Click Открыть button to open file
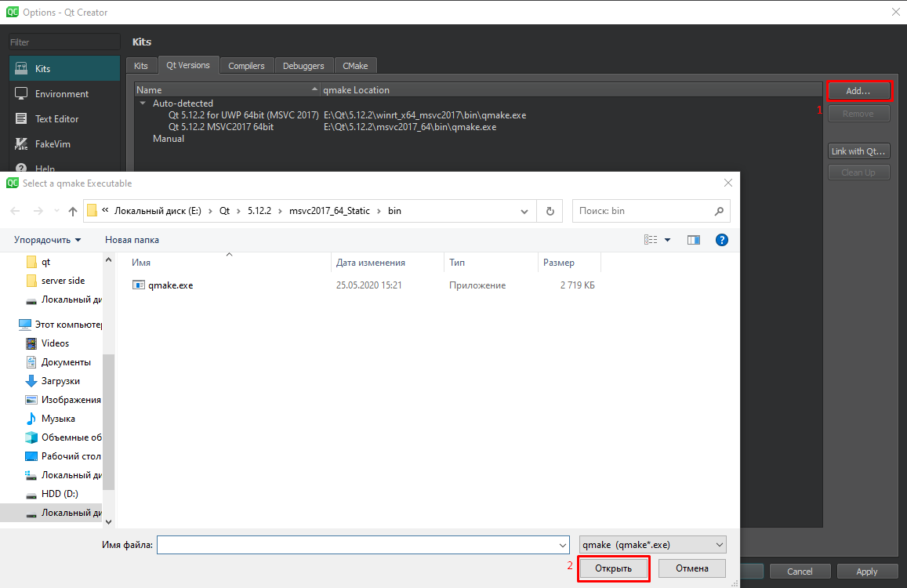 613,568
